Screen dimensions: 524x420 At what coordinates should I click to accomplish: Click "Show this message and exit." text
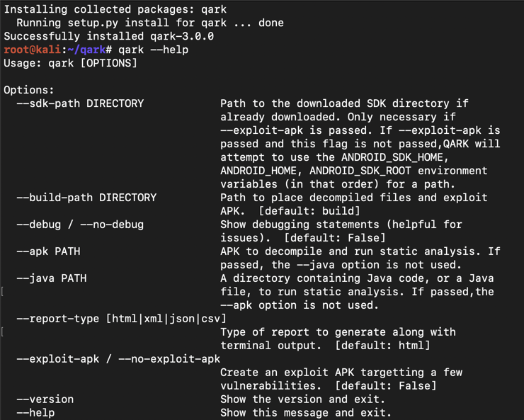(x=306, y=413)
